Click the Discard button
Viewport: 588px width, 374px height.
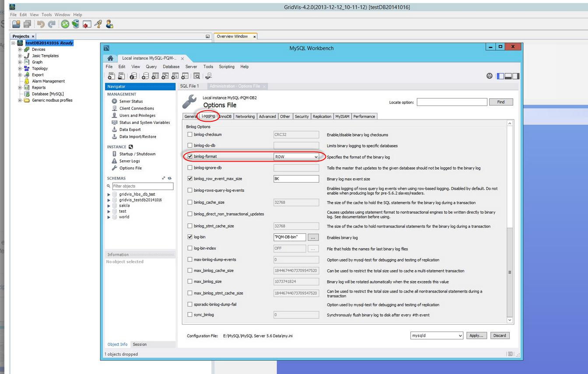[500, 335]
